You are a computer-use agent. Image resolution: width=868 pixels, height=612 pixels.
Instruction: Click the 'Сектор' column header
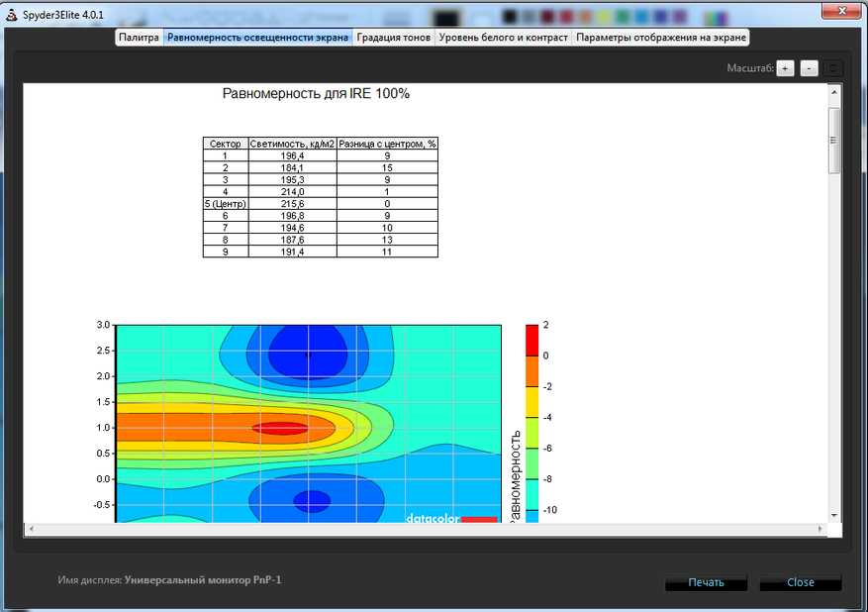[x=226, y=144]
